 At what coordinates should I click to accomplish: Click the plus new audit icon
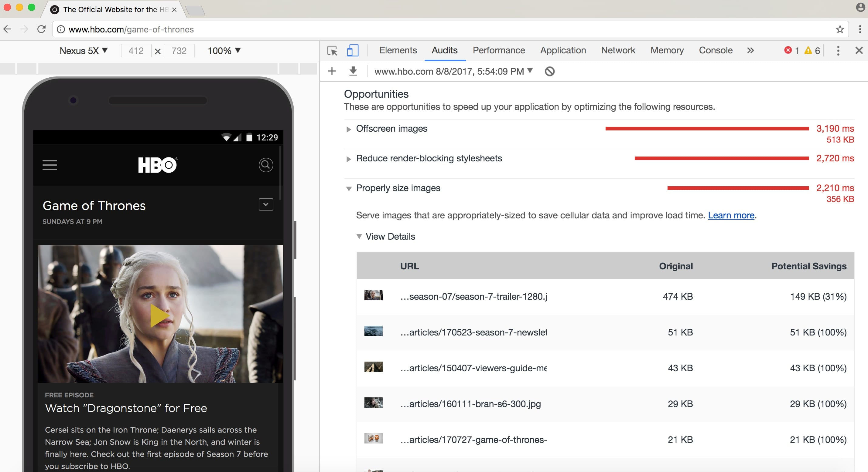332,71
